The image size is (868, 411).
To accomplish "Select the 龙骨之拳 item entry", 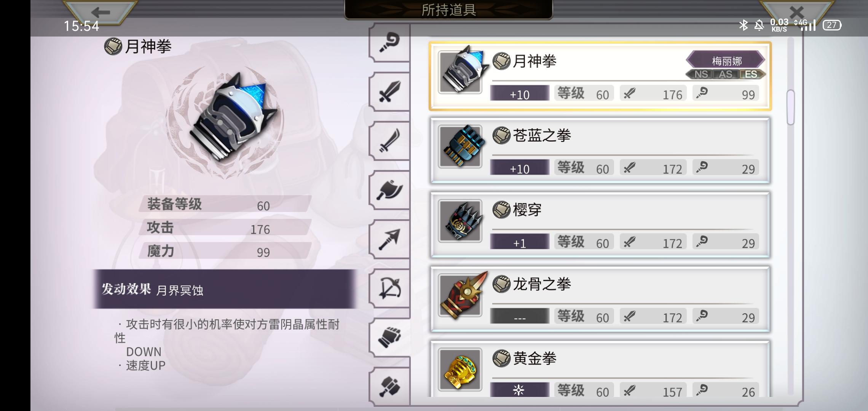I will (x=600, y=299).
